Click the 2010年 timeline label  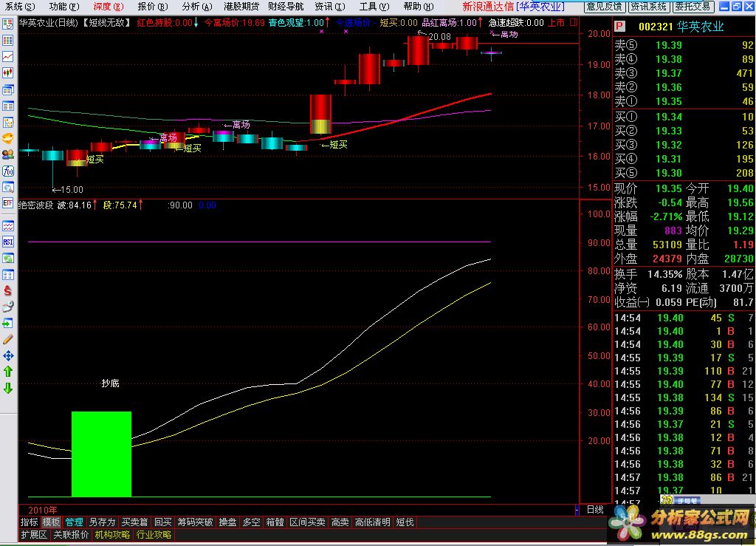(x=42, y=510)
